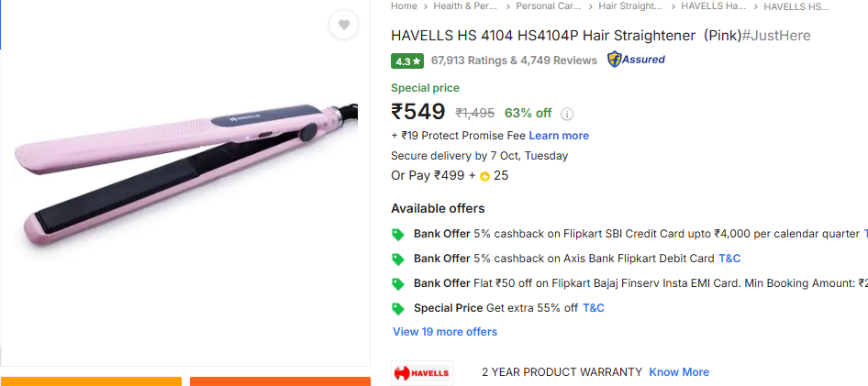Click green tag icon of Special Price offer
The height and width of the screenshot is (386, 868).
[x=398, y=309]
